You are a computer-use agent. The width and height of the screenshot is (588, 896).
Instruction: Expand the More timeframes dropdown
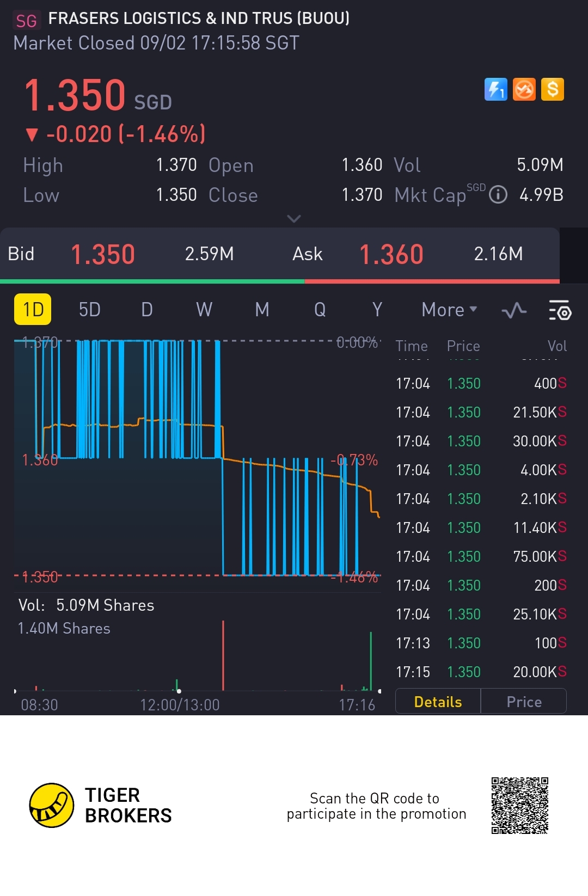coord(449,310)
